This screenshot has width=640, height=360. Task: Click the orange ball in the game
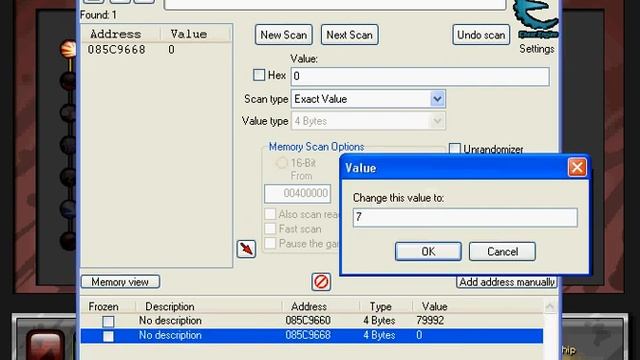pos(68,49)
